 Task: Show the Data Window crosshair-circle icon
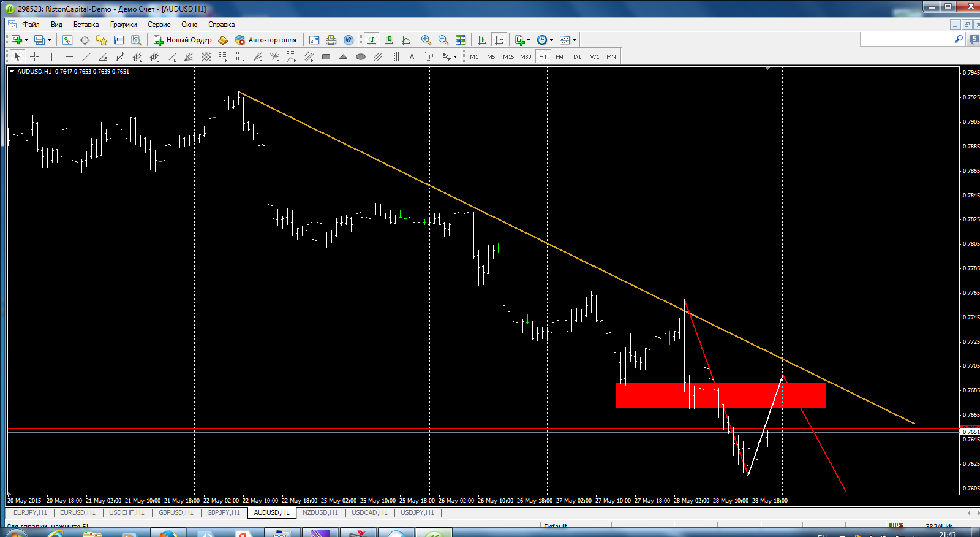pos(85,40)
